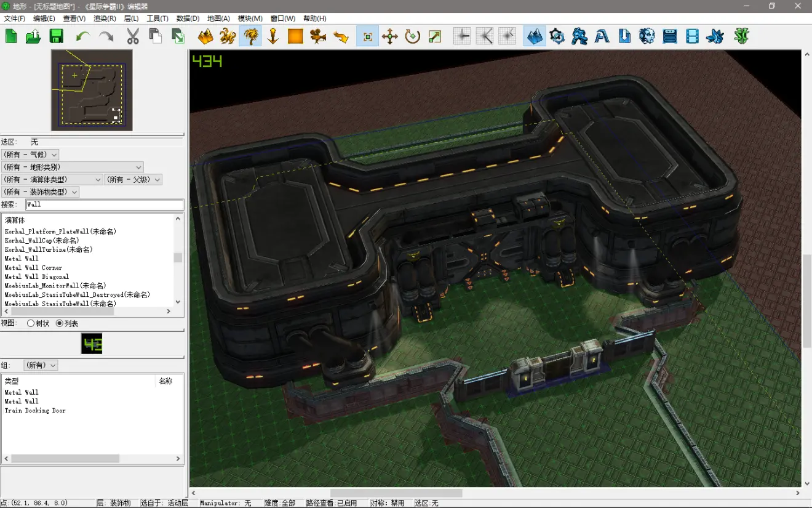Open the 演算体类型 actor type dropdown
Image resolution: width=812 pixels, height=508 pixels.
(x=52, y=179)
